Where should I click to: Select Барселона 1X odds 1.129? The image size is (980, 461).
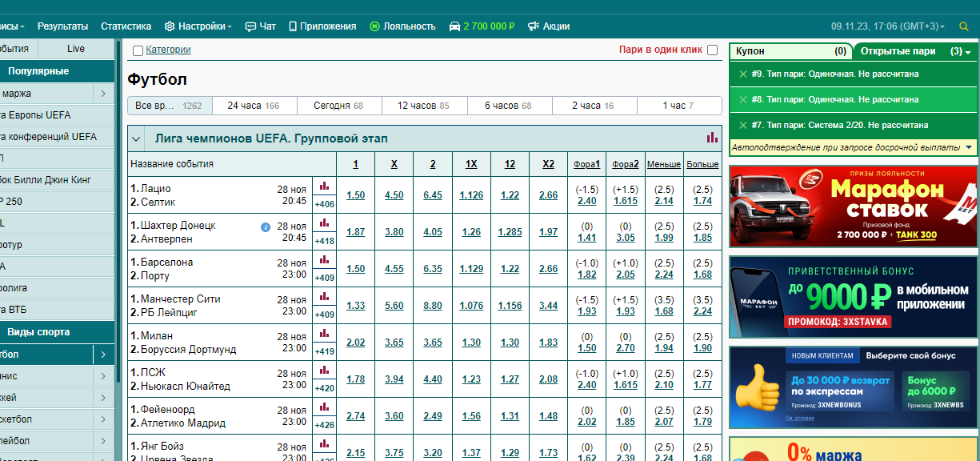coord(471,269)
